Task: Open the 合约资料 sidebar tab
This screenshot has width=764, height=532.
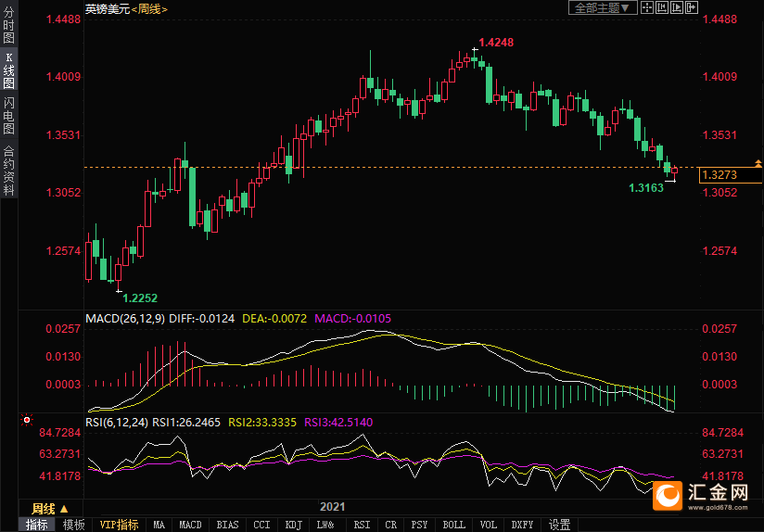Action: pyautogui.click(x=8, y=170)
